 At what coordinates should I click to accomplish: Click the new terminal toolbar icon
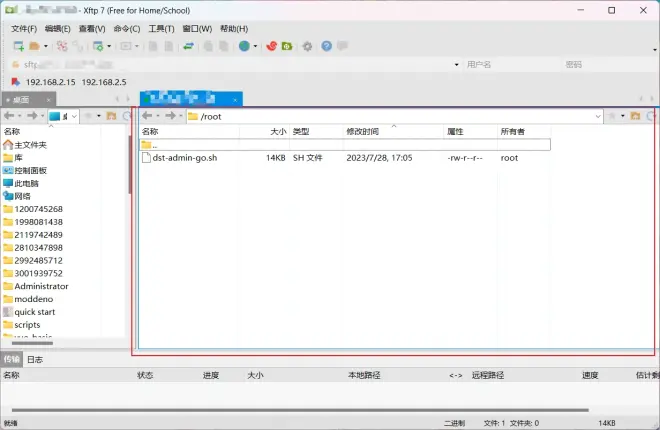pyautogui.click(x=126, y=46)
